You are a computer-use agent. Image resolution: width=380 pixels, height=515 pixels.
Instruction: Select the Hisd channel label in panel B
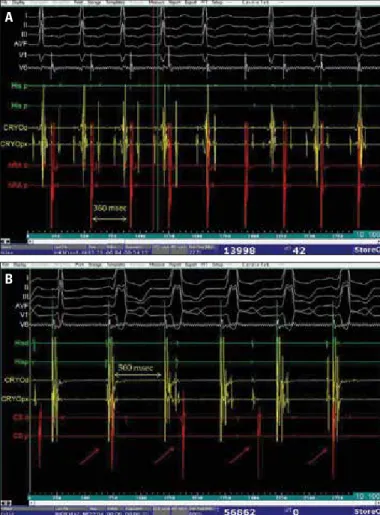coord(22,343)
